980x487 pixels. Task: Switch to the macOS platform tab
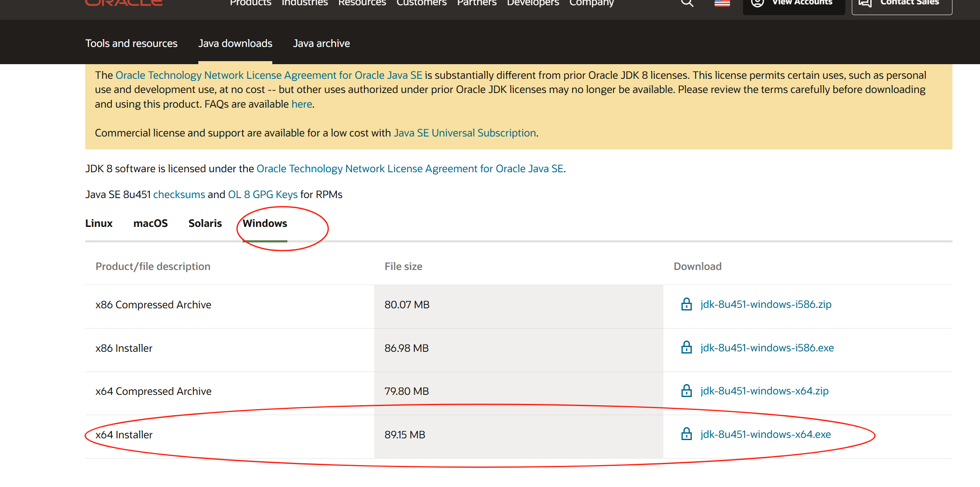tap(151, 223)
